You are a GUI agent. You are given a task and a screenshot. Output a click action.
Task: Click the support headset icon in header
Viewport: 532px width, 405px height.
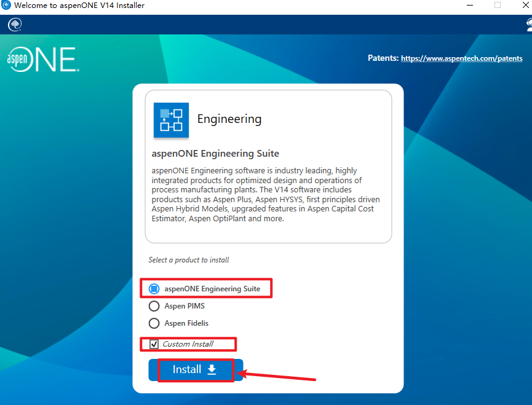click(x=528, y=25)
